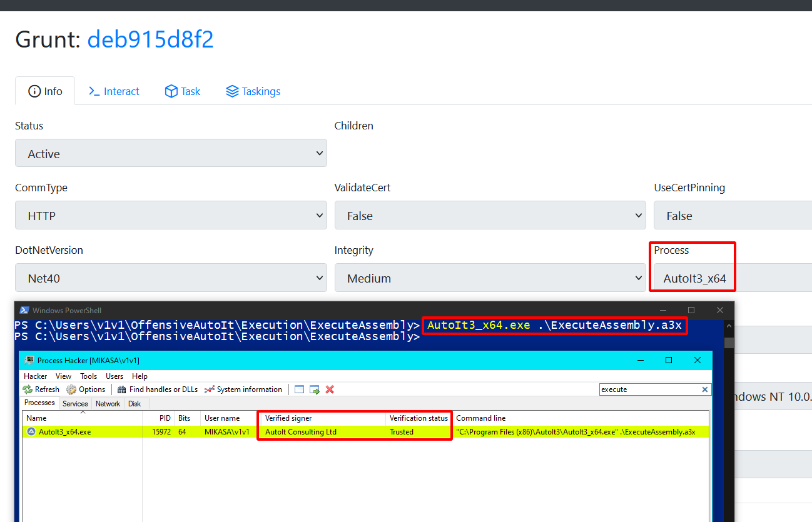The image size is (812, 522).
Task: Sort by the Verified signer column header
Action: [323, 418]
